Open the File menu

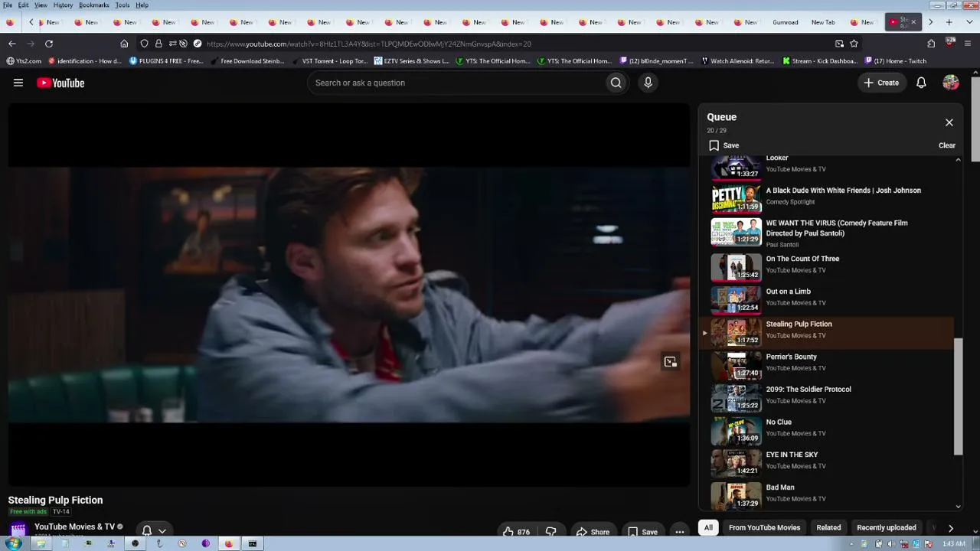click(x=8, y=5)
